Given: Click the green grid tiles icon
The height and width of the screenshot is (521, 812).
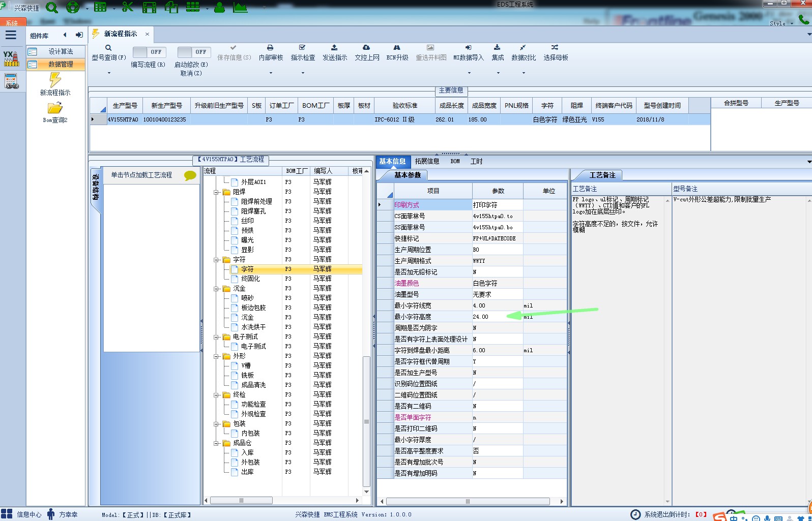Looking at the screenshot, I should pyautogui.click(x=193, y=7).
